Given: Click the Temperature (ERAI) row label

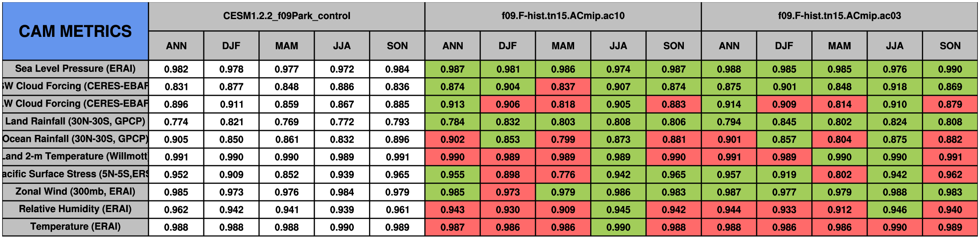Looking at the screenshot, I should pyautogui.click(x=75, y=226).
